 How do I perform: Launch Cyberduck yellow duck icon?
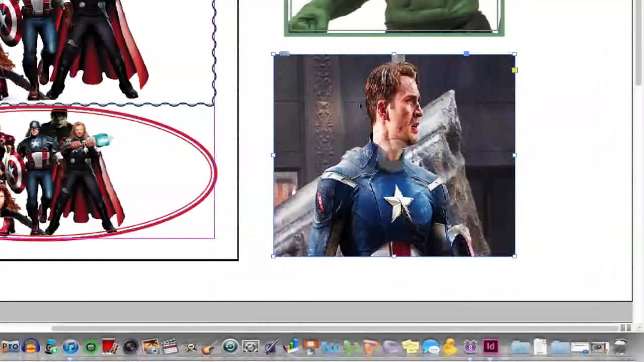(x=450, y=346)
